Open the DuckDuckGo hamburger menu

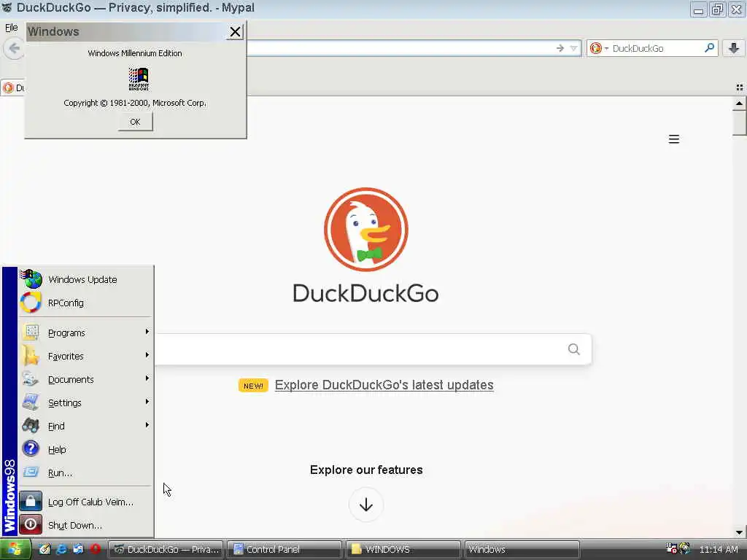pyautogui.click(x=673, y=139)
